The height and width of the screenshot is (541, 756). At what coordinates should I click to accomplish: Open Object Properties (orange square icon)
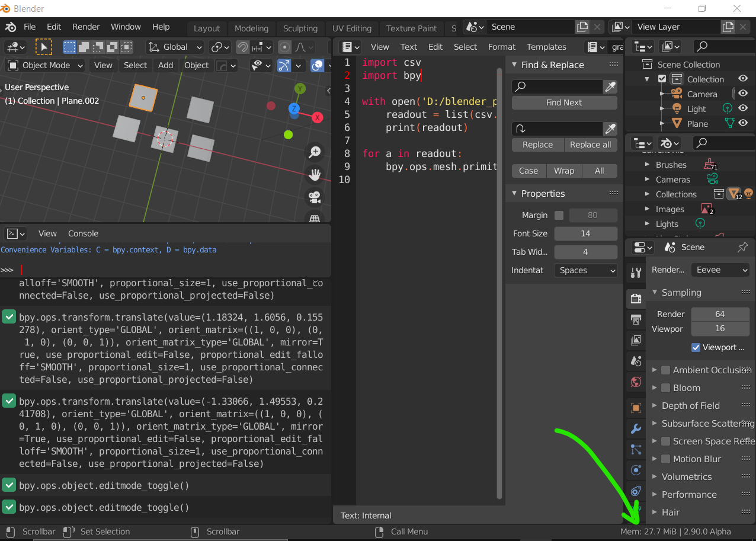[635, 407]
